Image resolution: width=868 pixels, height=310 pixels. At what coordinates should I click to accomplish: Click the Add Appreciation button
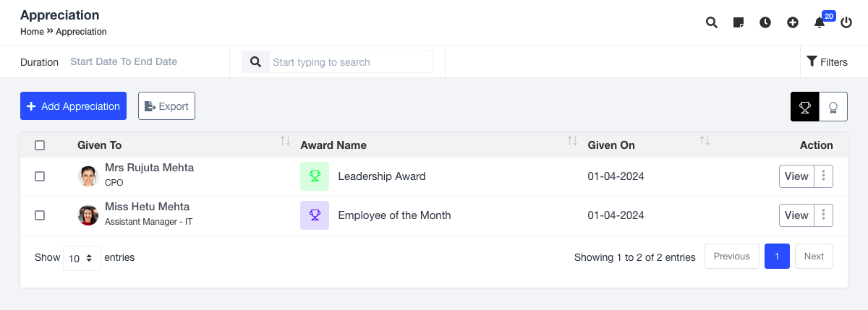coord(73,106)
